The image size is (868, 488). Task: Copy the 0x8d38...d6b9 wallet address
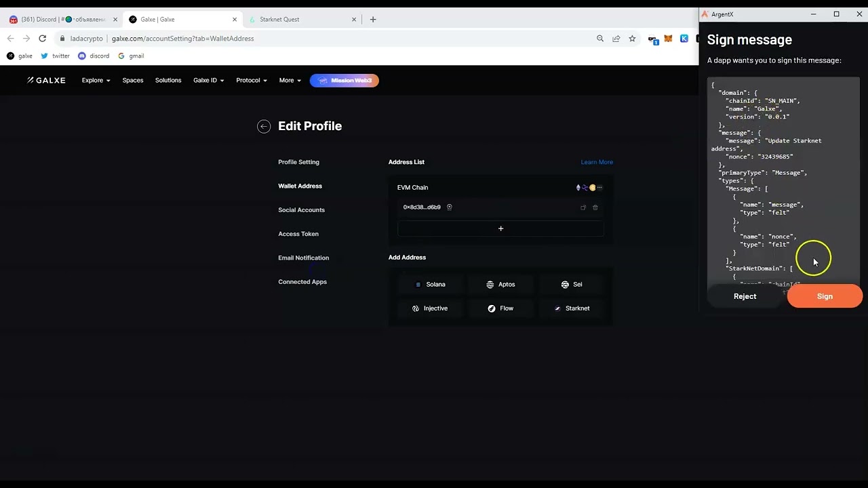pyautogui.click(x=583, y=207)
